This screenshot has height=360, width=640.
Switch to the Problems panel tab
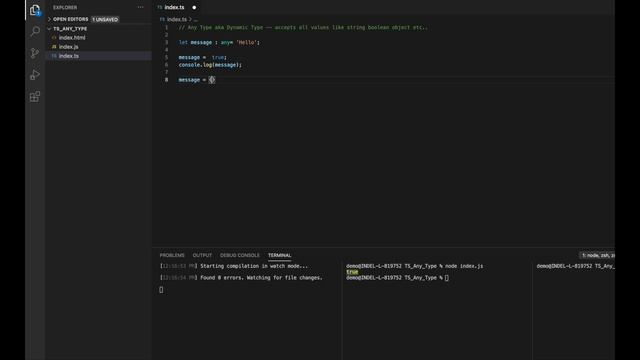click(172, 255)
